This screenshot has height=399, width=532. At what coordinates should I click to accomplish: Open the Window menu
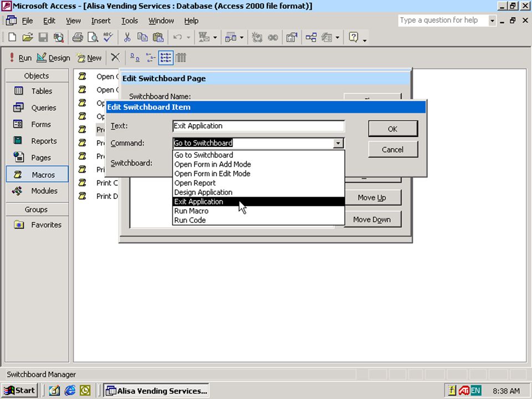(161, 21)
